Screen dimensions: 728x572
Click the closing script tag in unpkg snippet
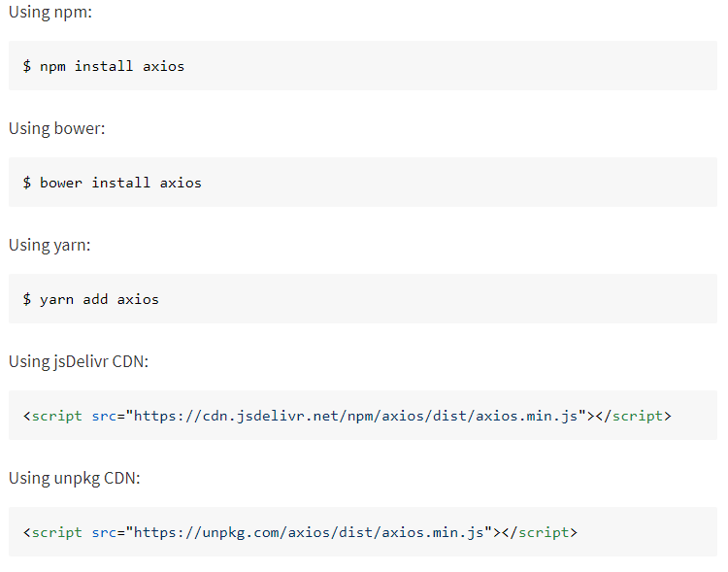pos(540,532)
